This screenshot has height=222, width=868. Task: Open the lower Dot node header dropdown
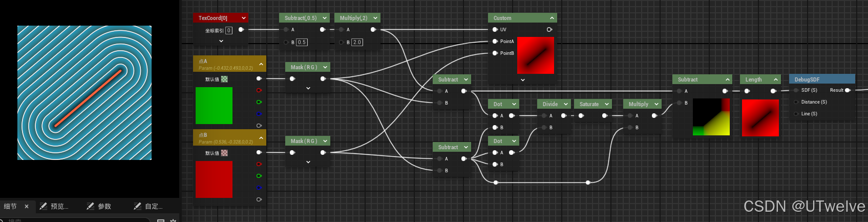[514, 141]
